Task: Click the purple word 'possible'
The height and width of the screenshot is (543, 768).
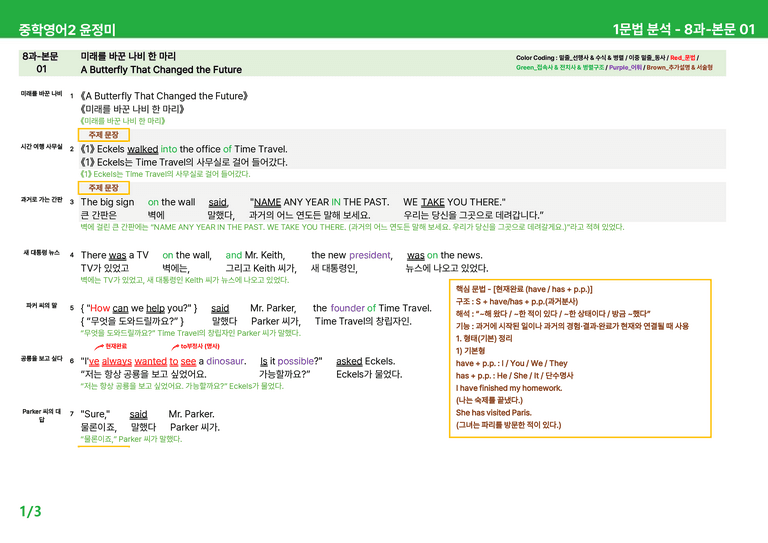Action: tap(295, 361)
